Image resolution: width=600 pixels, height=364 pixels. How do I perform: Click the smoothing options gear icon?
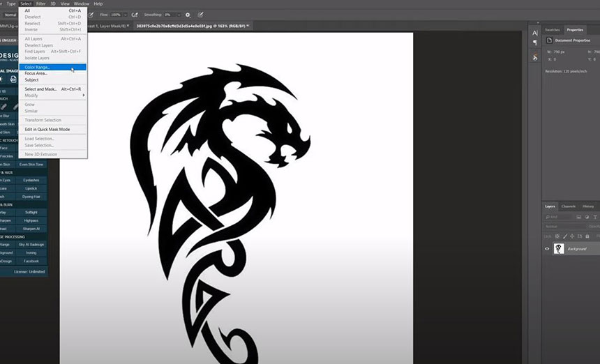pyautogui.click(x=188, y=14)
